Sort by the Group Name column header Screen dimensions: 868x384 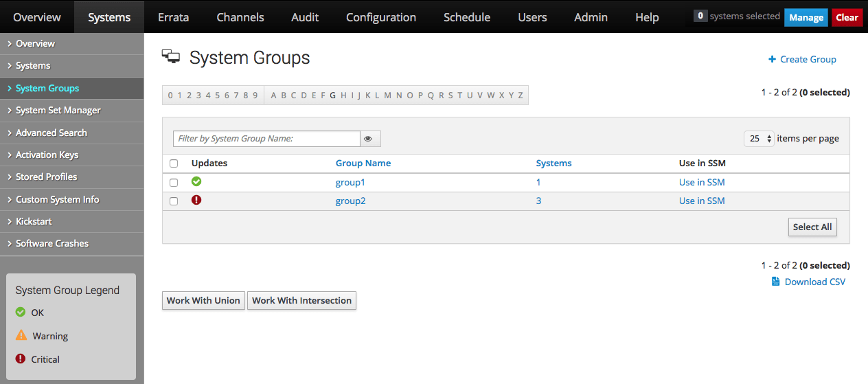tap(363, 163)
